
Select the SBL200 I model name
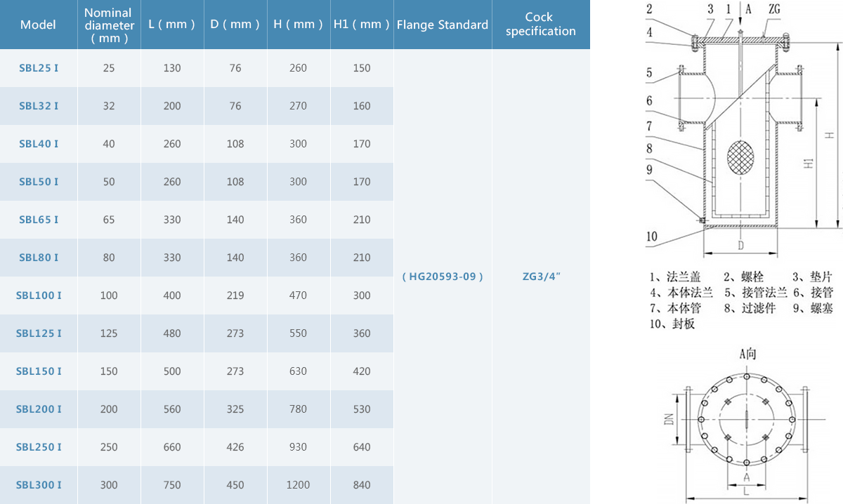point(39,409)
